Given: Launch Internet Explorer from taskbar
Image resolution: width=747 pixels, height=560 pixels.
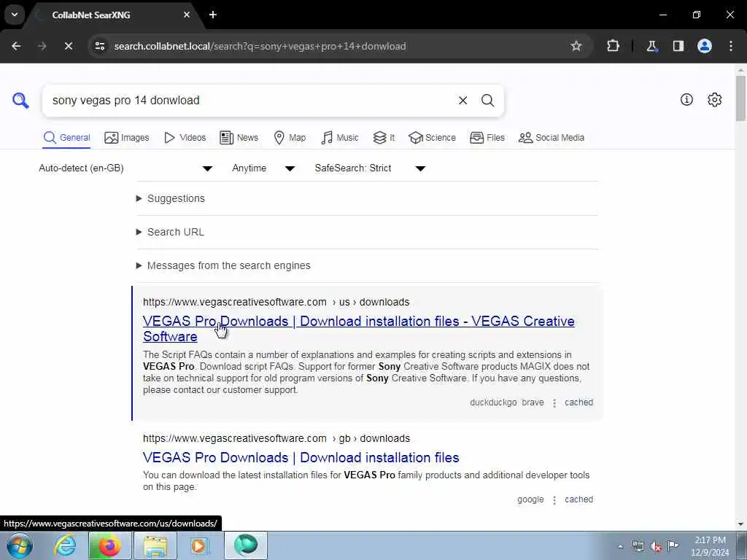Looking at the screenshot, I should coord(65,545).
